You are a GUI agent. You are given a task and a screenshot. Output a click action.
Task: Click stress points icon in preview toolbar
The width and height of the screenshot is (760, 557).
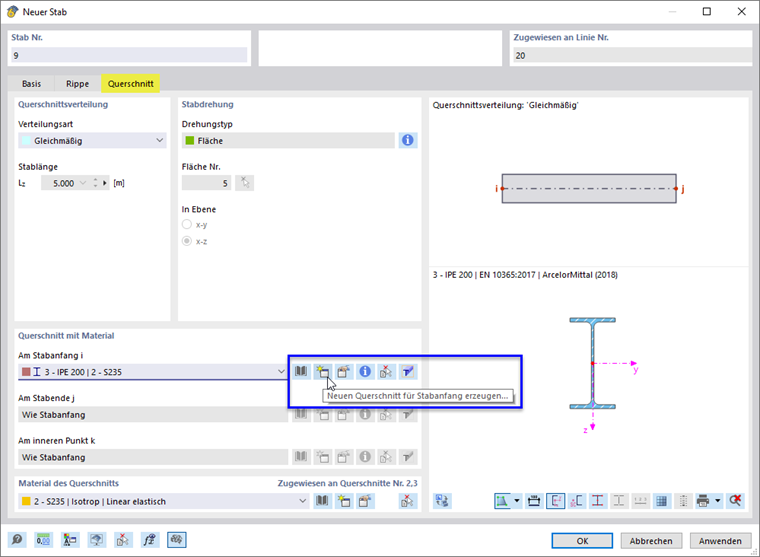click(x=577, y=501)
